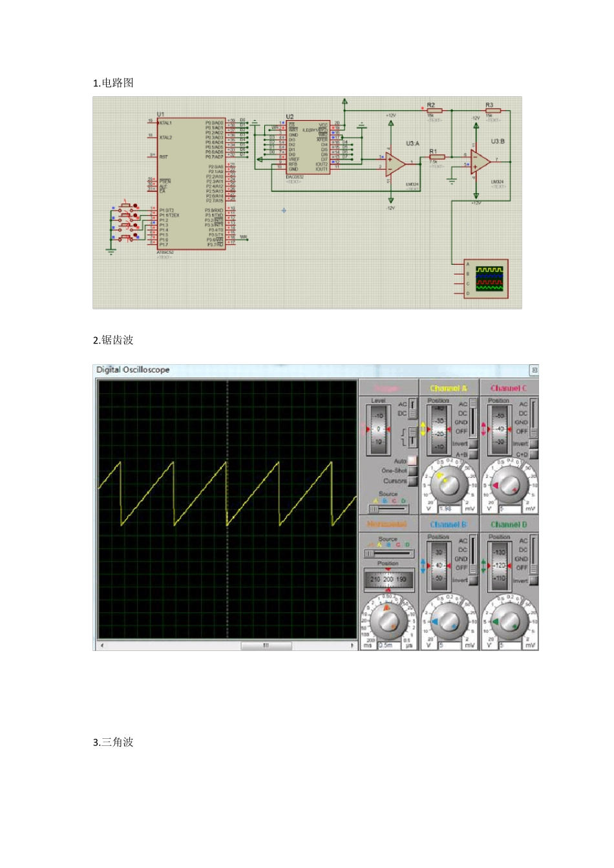Click the display scrollbar left arrow

point(101,645)
